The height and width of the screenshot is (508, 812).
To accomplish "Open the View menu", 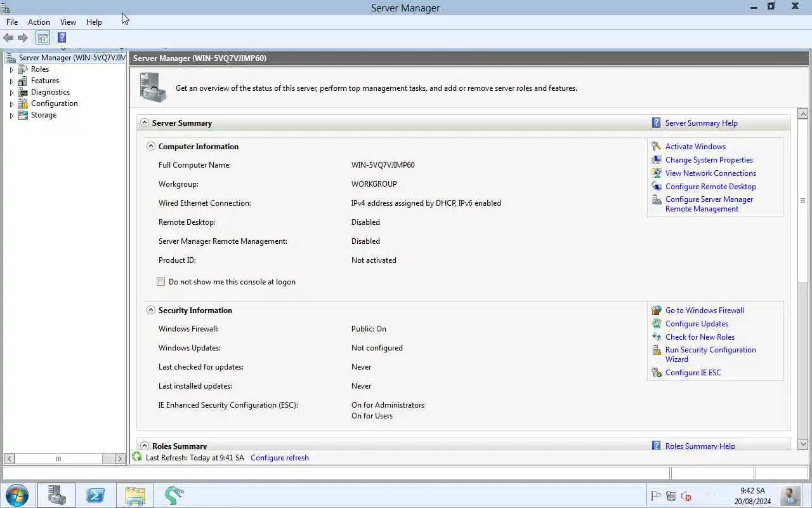I will 68,22.
